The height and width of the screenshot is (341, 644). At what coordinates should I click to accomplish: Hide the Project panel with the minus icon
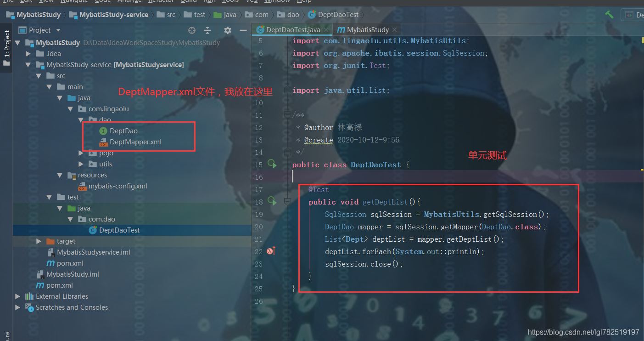[x=243, y=30]
